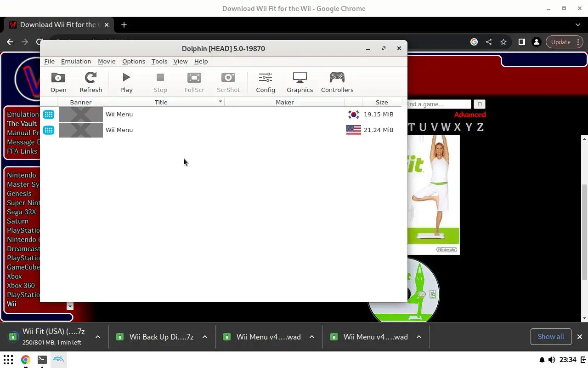The width and height of the screenshot is (588, 368).
Task: Click the Wii platform icon of Korean Wii Menu
Action: coord(49,115)
